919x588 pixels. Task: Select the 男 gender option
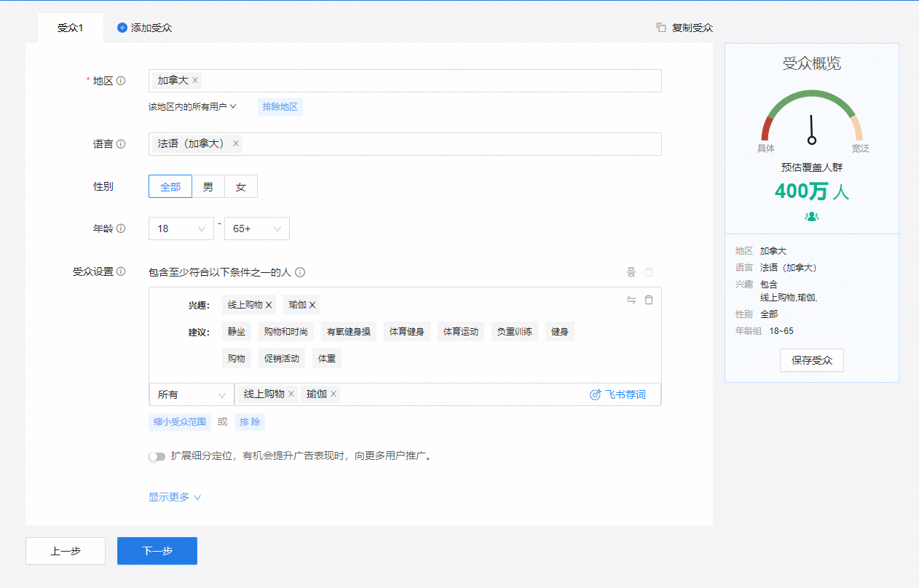click(x=208, y=186)
